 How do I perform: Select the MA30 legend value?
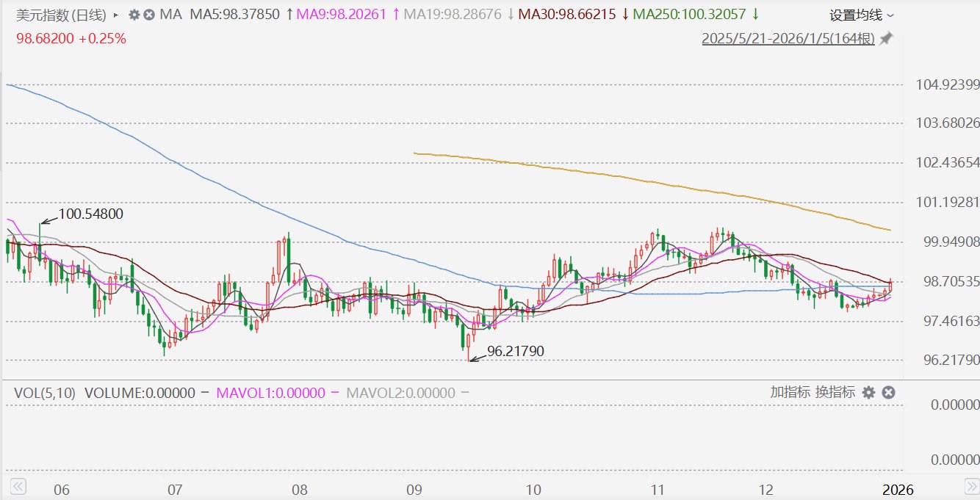point(567,15)
